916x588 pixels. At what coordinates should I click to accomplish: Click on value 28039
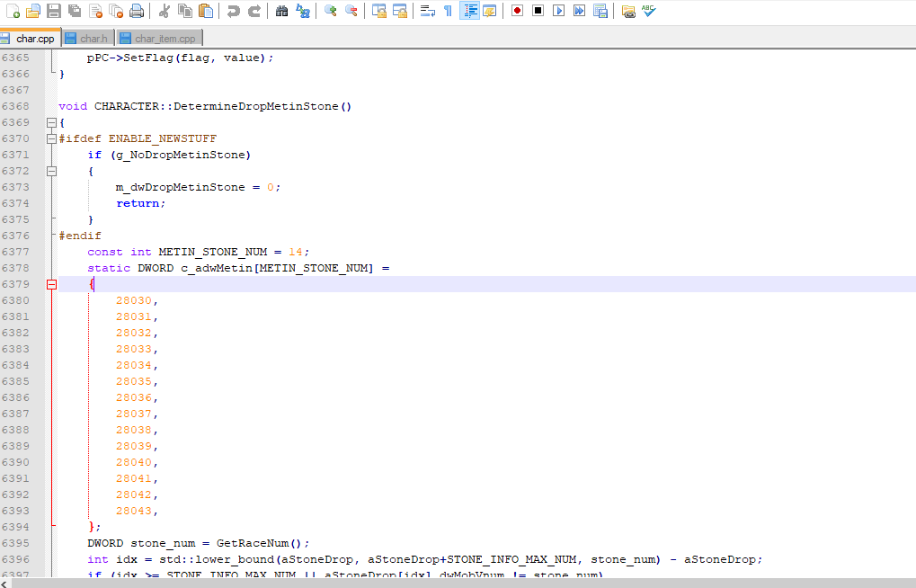coord(134,446)
